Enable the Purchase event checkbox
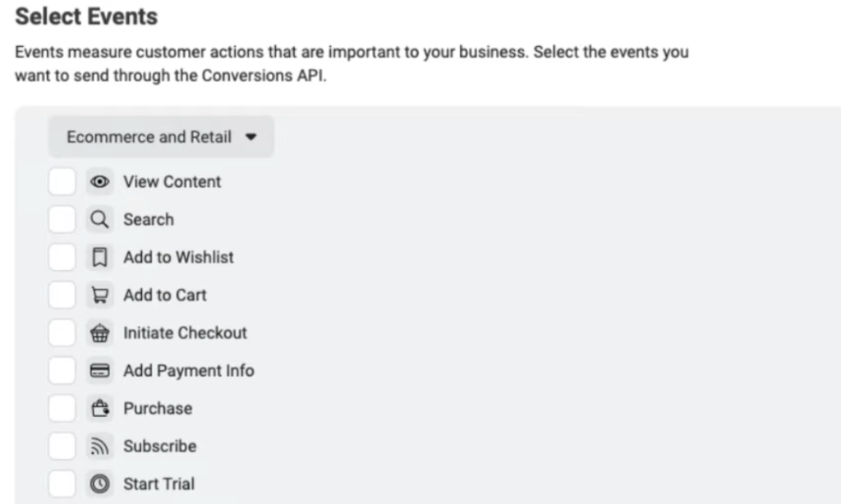The image size is (841, 504). click(62, 409)
